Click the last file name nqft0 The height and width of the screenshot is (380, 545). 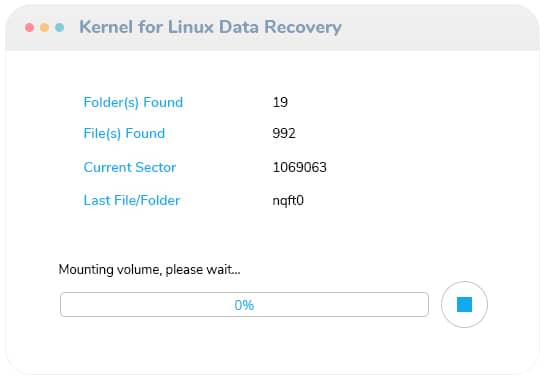tap(288, 201)
